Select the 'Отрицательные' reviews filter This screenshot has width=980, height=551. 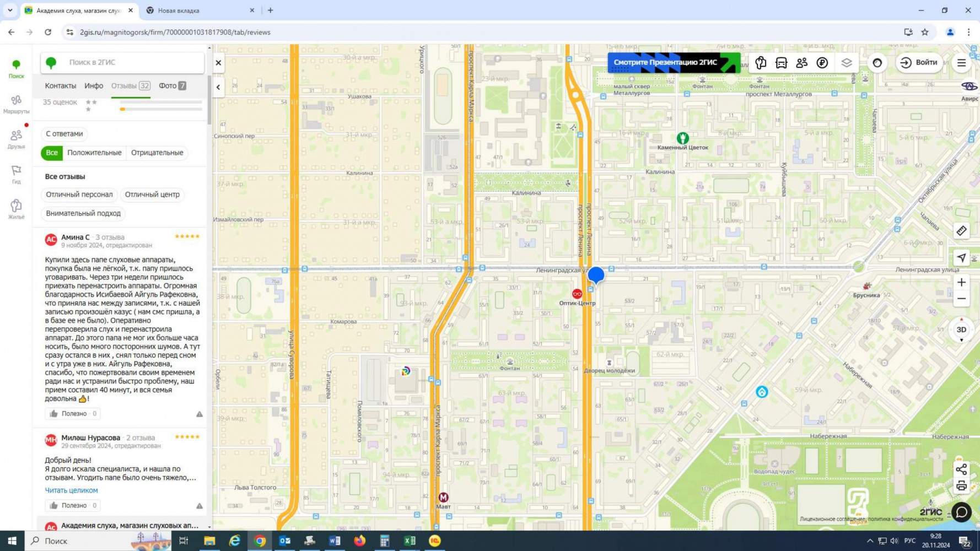pyautogui.click(x=157, y=153)
